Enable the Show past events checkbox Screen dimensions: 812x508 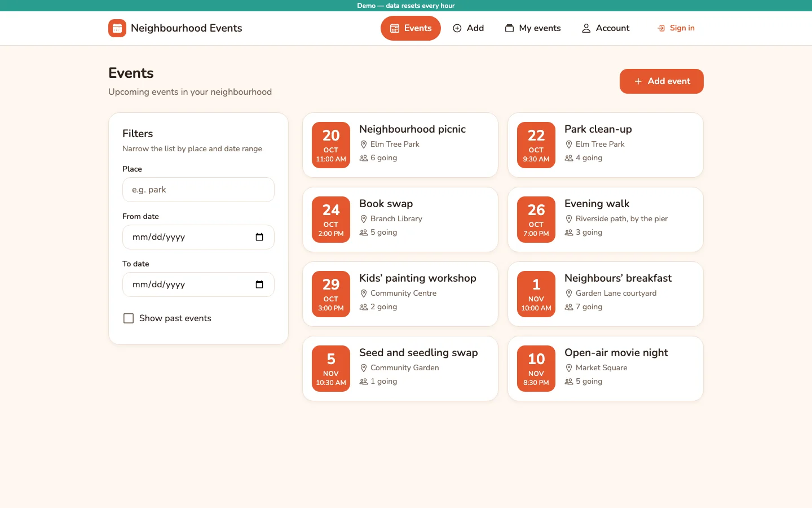[x=129, y=318]
